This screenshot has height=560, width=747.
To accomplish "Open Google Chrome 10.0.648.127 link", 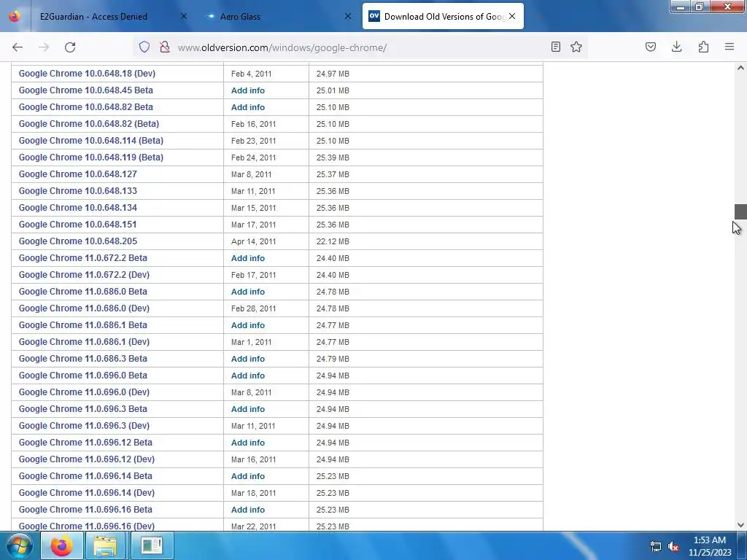I will [77, 174].
